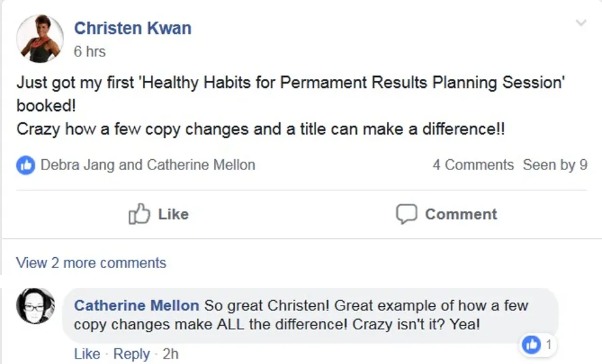Image resolution: width=602 pixels, height=364 pixels.
Task: Click the speech bubble Comment icon
Action: point(407,214)
